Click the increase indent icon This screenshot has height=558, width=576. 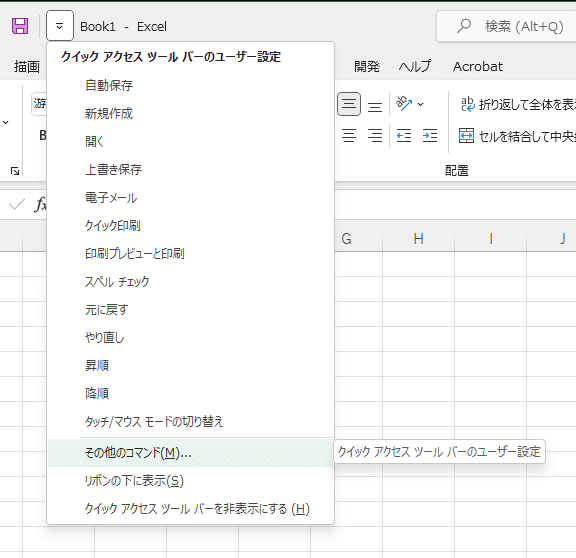(x=430, y=136)
